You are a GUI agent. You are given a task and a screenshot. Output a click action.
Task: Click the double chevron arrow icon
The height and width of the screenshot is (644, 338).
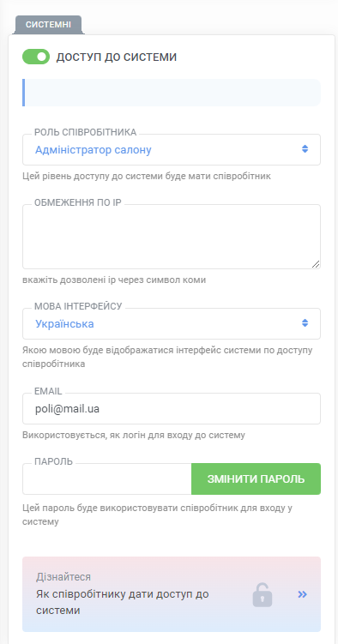click(303, 594)
